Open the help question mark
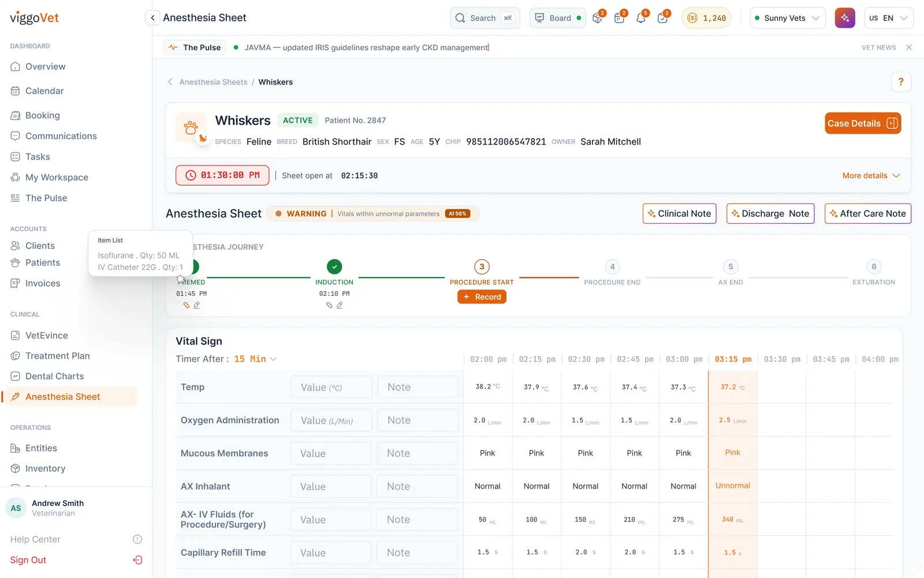The width and height of the screenshot is (924, 578). [x=901, y=82]
